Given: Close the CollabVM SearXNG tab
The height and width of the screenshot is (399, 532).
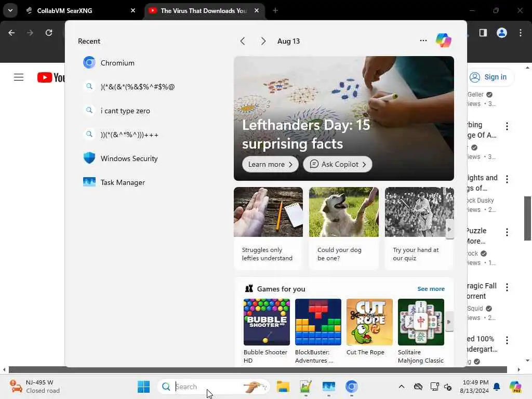Looking at the screenshot, I should coord(133,10).
